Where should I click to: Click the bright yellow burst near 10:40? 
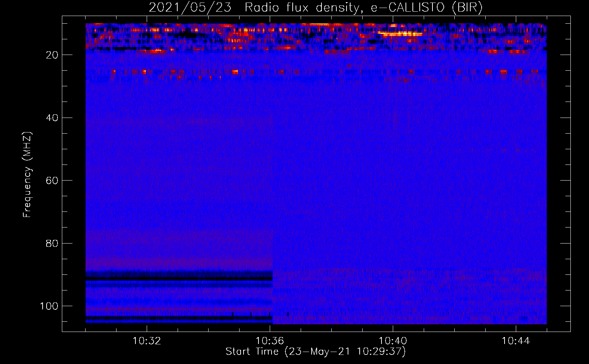(x=400, y=34)
